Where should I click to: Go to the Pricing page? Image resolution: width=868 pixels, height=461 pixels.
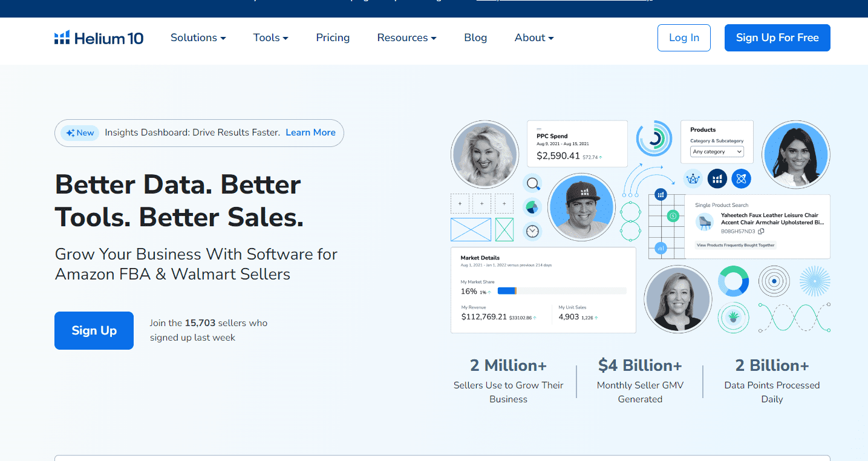[x=333, y=38]
